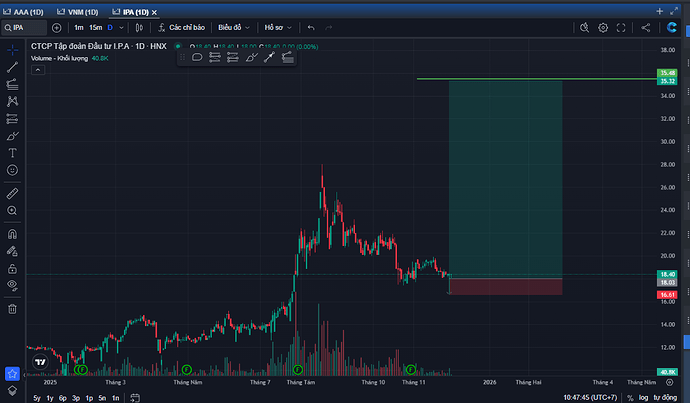The height and width of the screenshot is (403, 690).
Task: Enter fullscreen chart mode
Action: point(621,28)
